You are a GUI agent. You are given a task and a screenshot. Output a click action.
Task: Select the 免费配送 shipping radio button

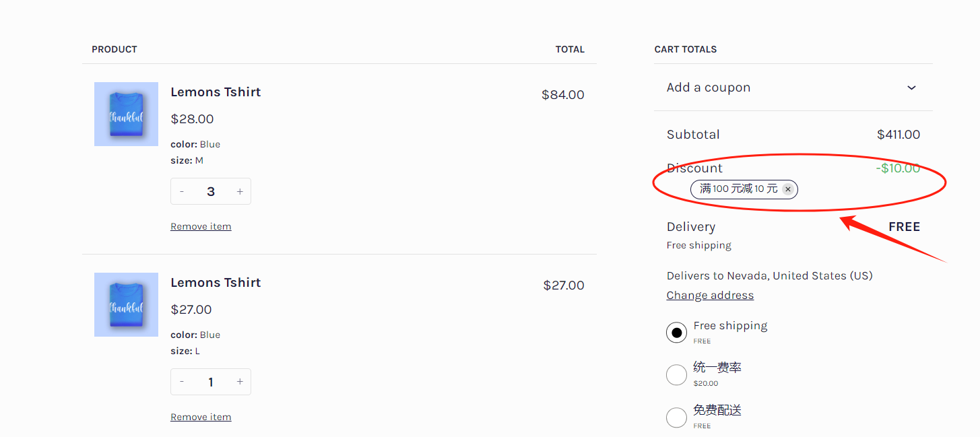676,417
